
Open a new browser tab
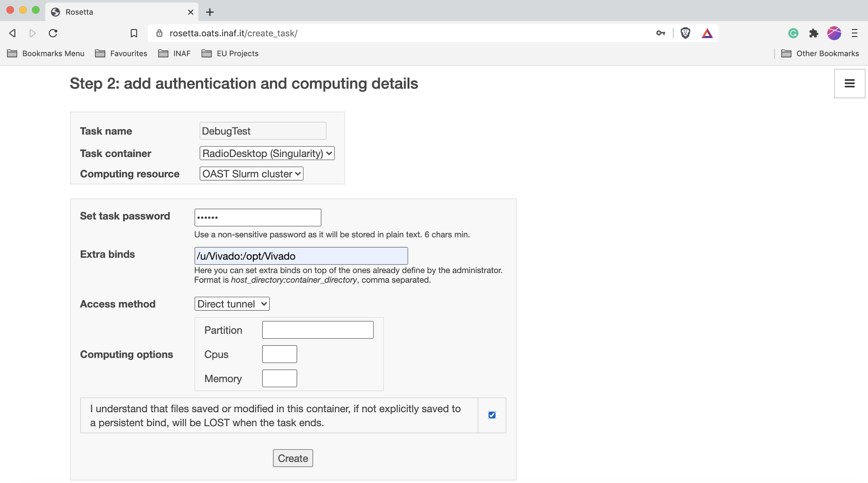pos(210,12)
